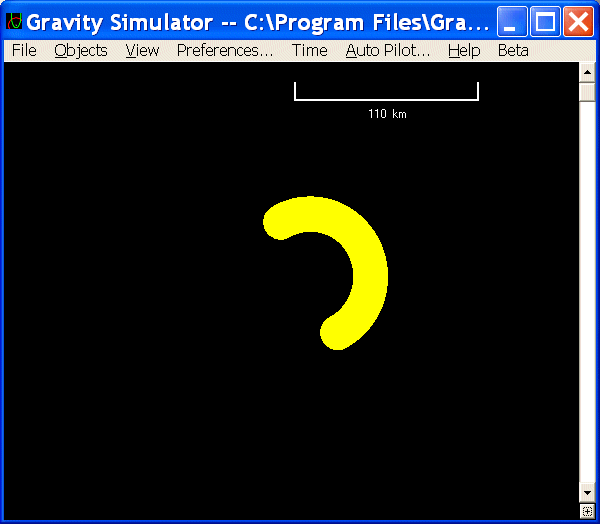Viewport: 600px width, 524px height.
Task: Maximize the Gravity Simulator window
Action: pyautogui.click(x=545, y=22)
